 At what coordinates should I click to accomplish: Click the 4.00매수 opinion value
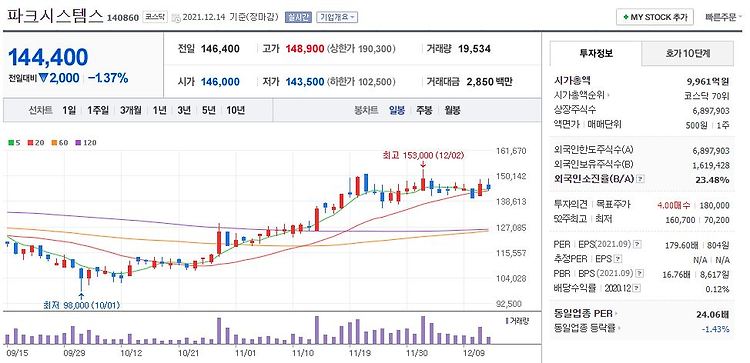(674, 206)
